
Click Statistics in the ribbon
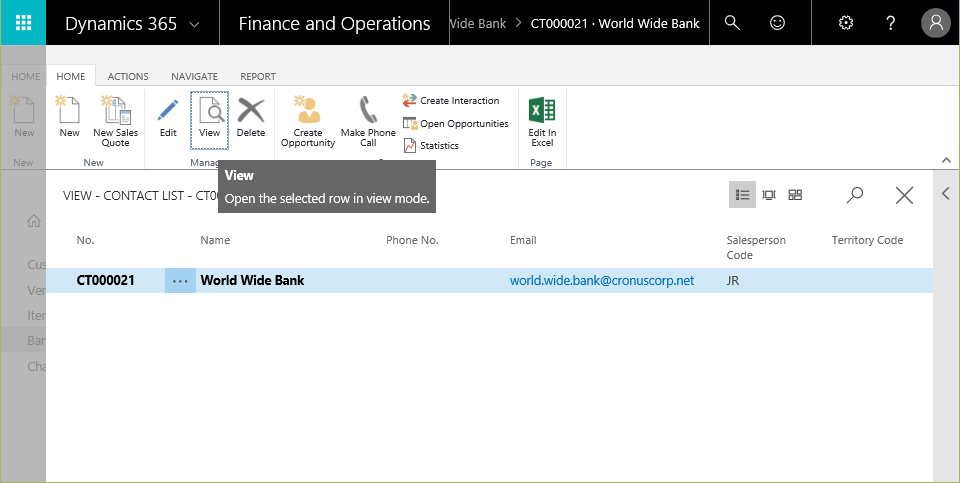[x=430, y=146]
